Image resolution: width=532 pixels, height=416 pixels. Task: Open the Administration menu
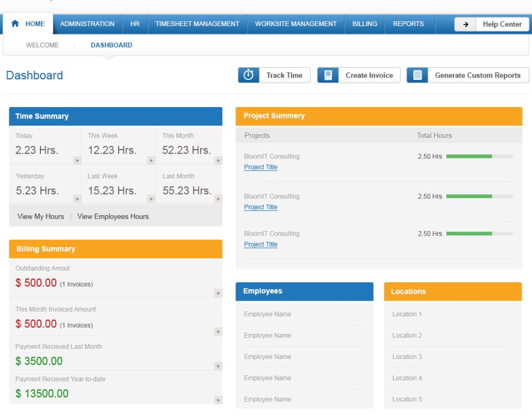click(87, 24)
